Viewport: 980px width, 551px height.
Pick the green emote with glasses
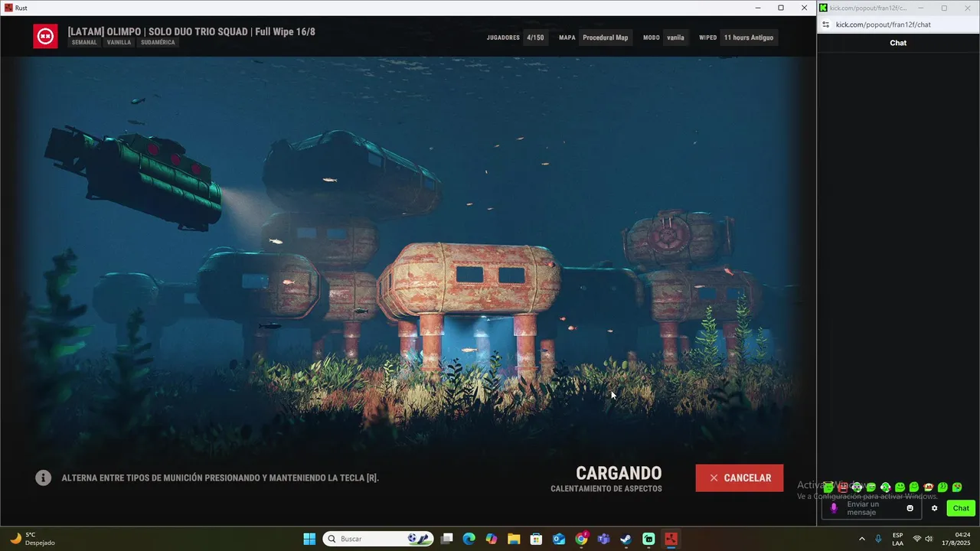(857, 487)
